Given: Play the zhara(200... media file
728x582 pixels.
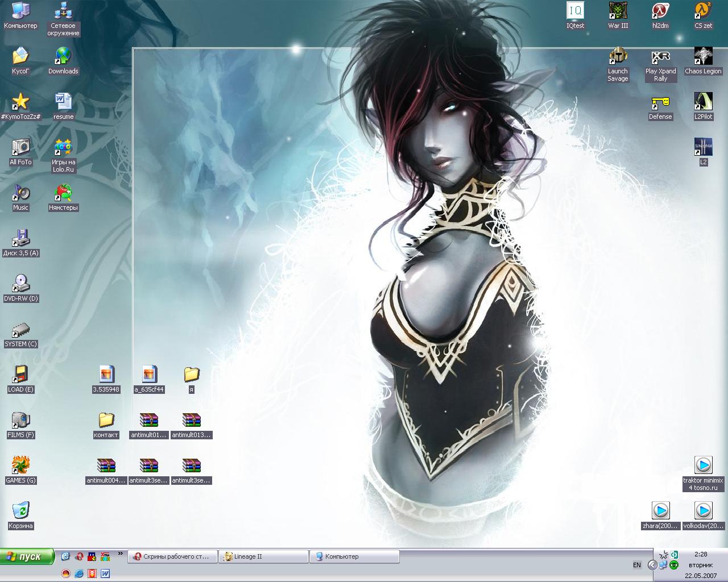Looking at the screenshot, I should pos(660,516).
